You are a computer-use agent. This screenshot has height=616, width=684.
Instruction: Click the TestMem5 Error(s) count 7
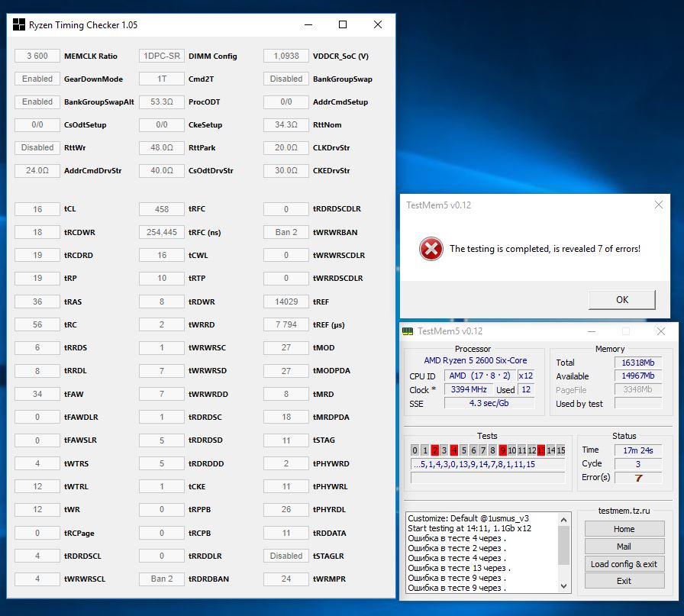pyautogui.click(x=637, y=478)
